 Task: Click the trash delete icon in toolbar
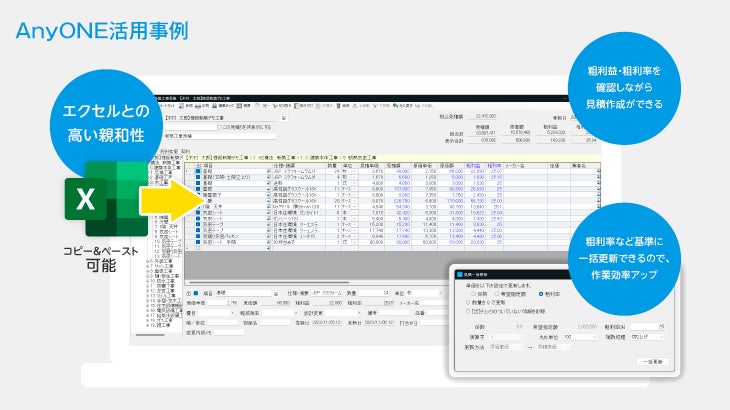(x=338, y=106)
